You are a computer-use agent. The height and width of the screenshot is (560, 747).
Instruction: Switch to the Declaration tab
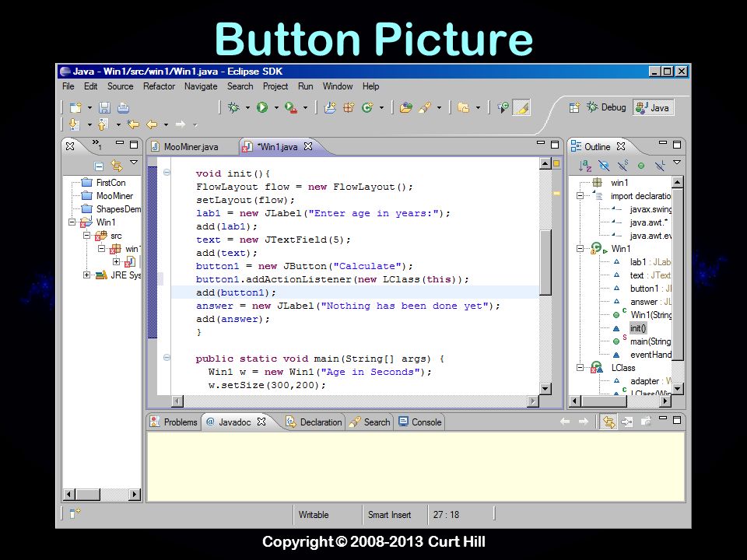(x=314, y=422)
